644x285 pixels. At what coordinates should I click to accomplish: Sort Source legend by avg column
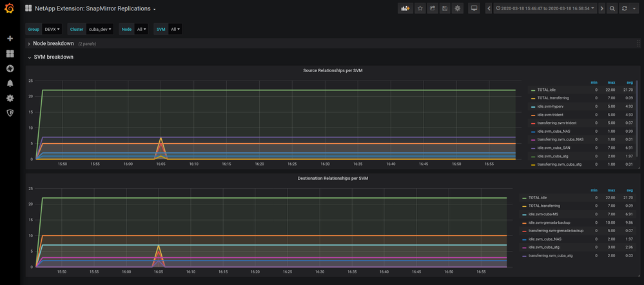pyautogui.click(x=630, y=83)
